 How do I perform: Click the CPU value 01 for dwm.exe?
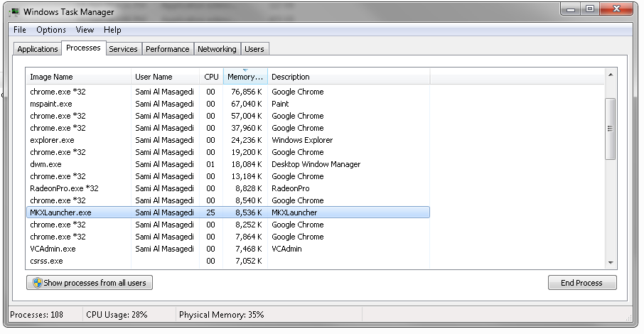coord(210,164)
